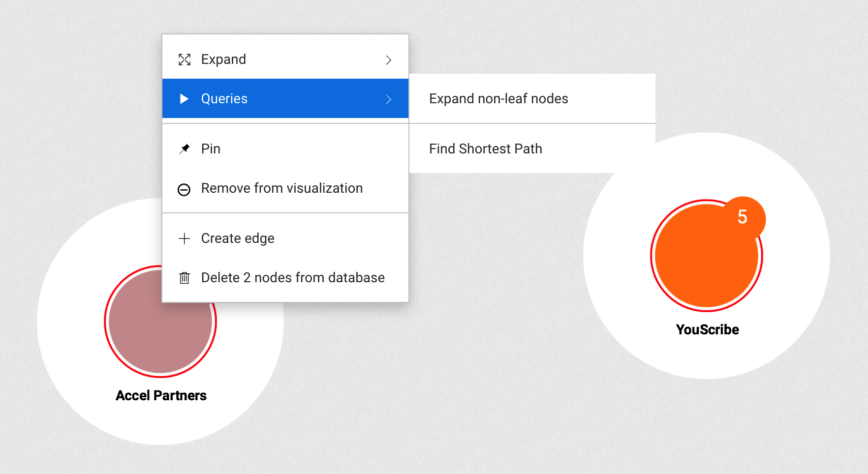This screenshot has width=868, height=474.
Task: Choose Delete 2 nodes from database
Action: point(285,277)
